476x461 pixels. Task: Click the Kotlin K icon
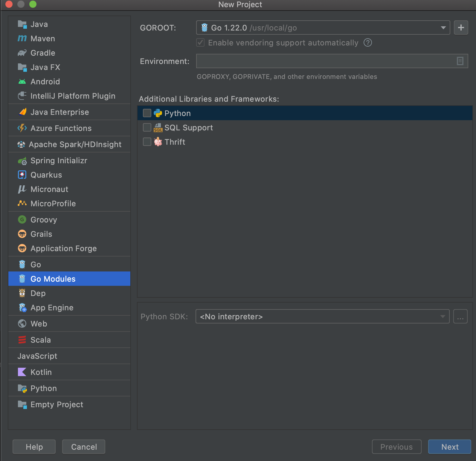pyautogui.click(x=22, y=372)
